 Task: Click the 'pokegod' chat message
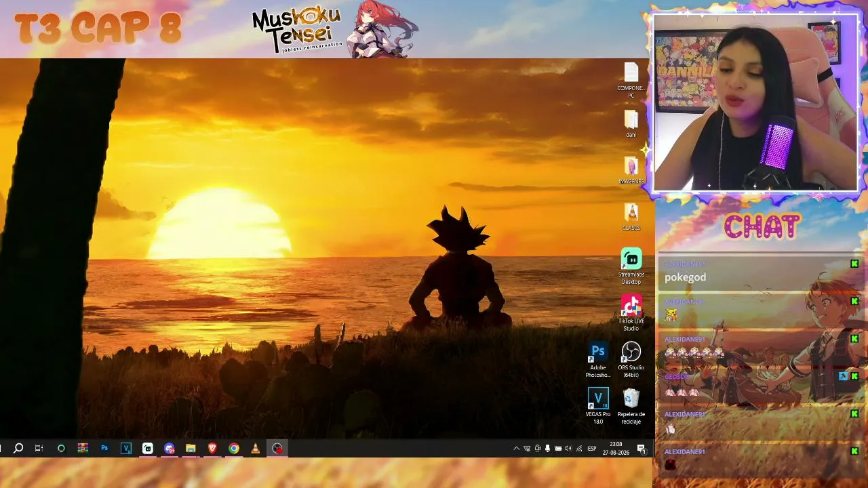(686, 277)
